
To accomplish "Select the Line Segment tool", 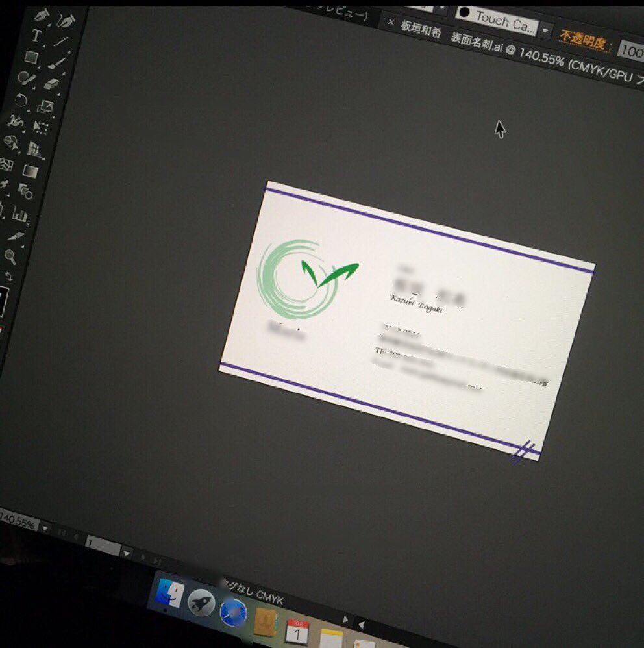I will pyautogui.click(x=60, y=42).
